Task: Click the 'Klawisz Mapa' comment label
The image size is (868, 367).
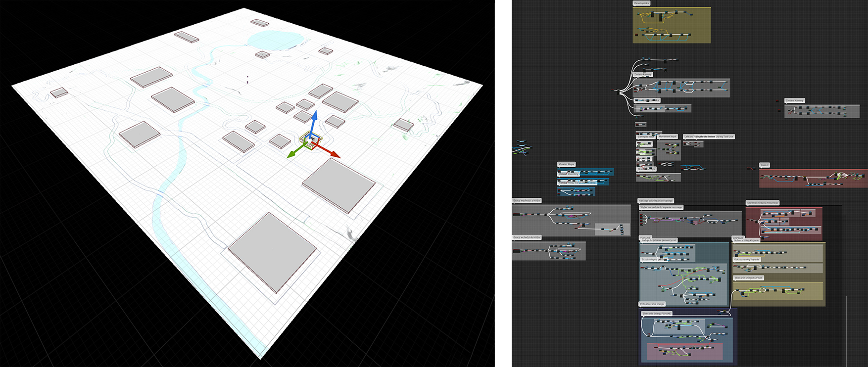Action: click(x=567, y=164)
